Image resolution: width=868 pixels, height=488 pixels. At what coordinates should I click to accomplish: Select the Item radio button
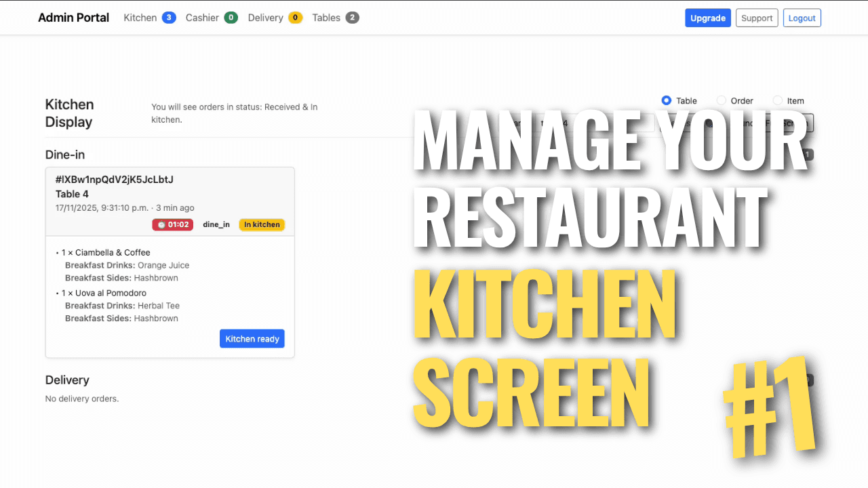pyautogui.click(x=777, y=100)
